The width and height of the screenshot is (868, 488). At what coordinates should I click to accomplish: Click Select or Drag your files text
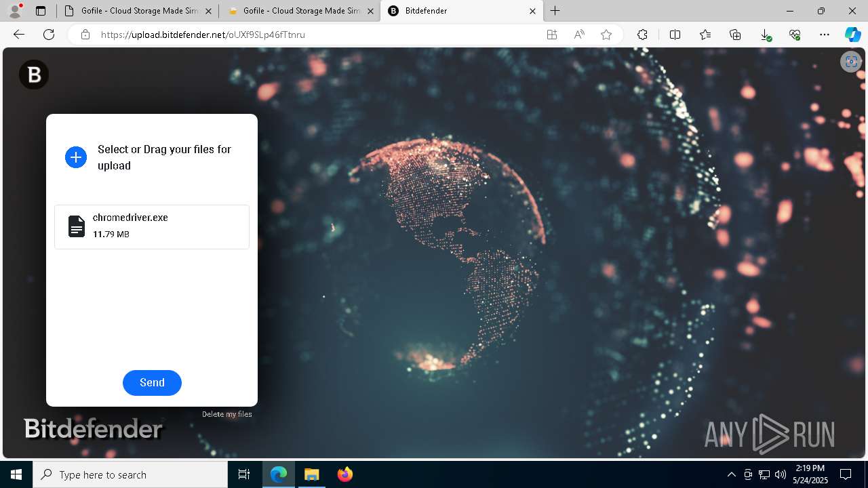164,157
